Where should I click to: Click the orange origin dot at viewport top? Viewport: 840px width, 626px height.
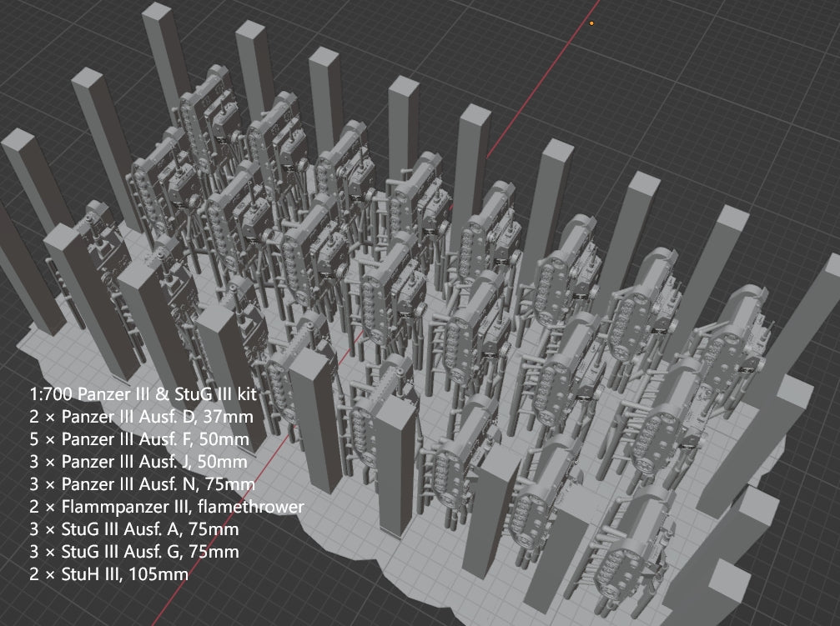[x=591, y=23]
